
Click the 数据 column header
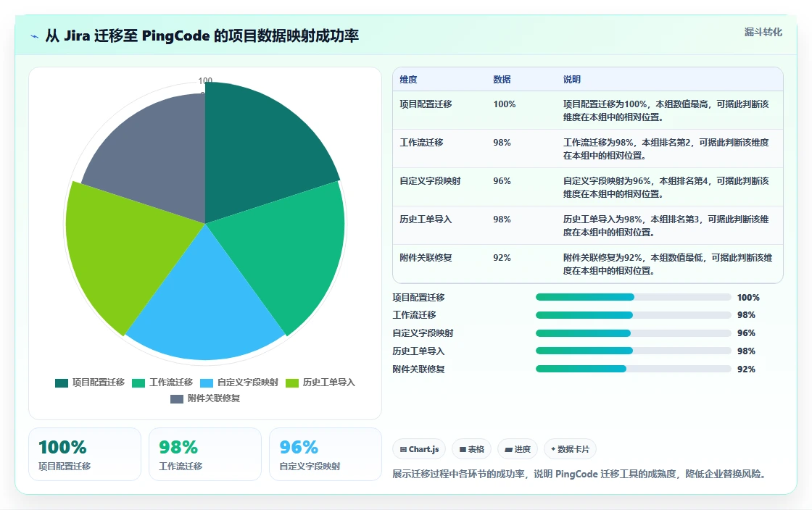coord(502,80)
